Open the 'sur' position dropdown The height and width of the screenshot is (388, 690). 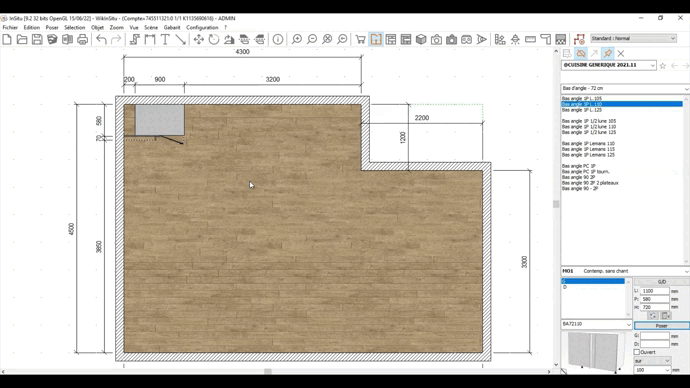(652, 361)
